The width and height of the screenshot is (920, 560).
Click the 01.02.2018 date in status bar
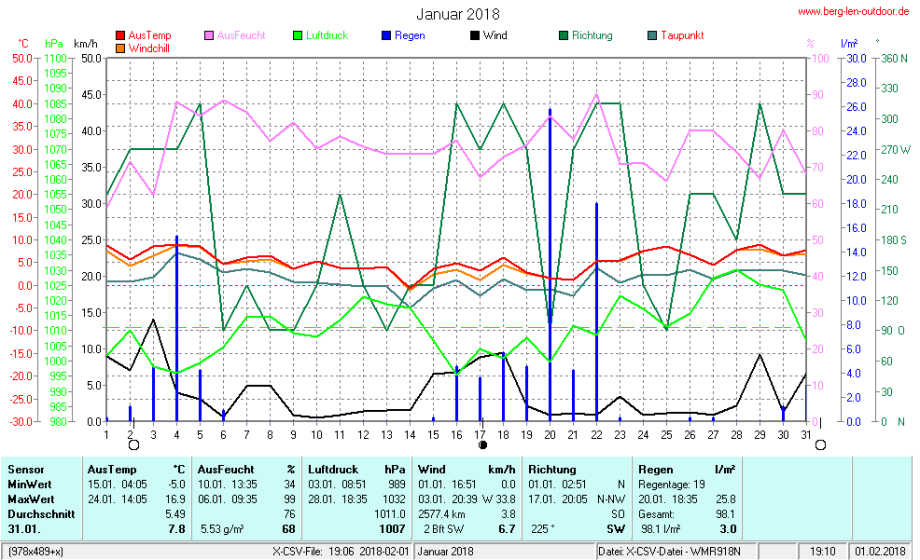[880, 551]
